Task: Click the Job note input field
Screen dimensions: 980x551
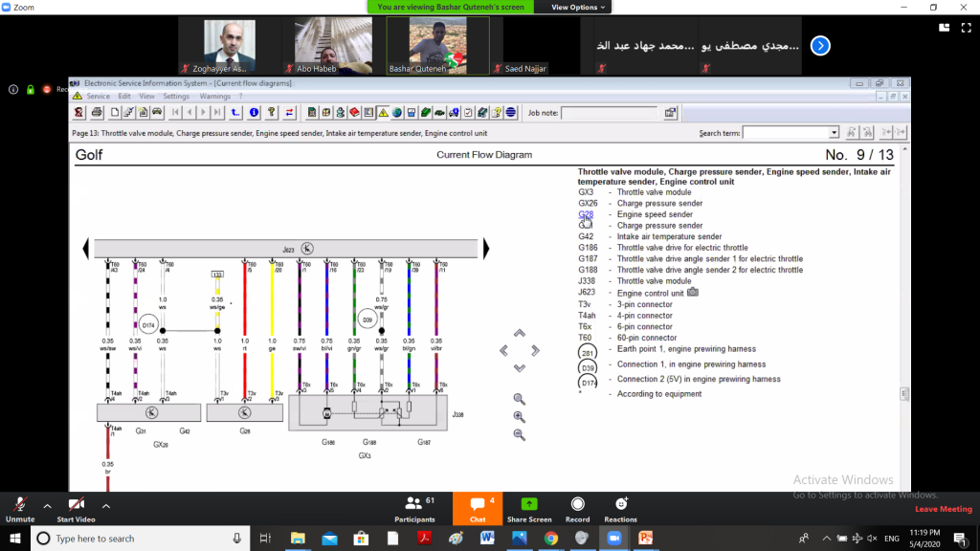Action: point(610,113)
